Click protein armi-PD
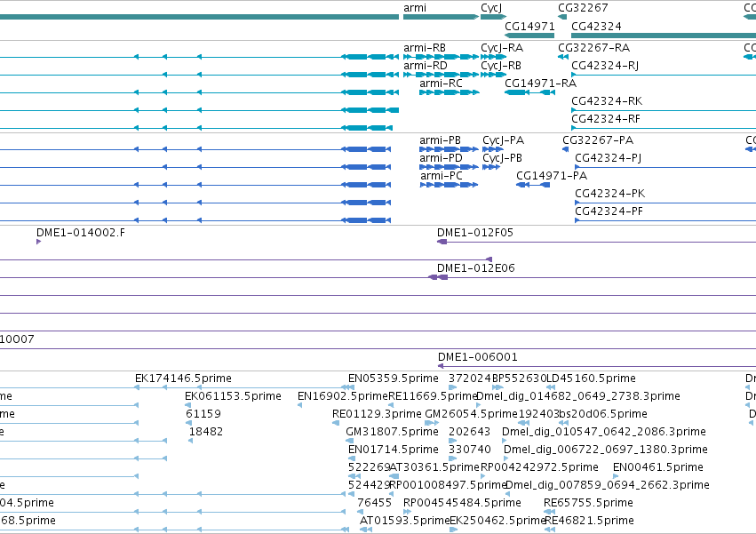Screen dimensions: 756x534 [441, 158]
